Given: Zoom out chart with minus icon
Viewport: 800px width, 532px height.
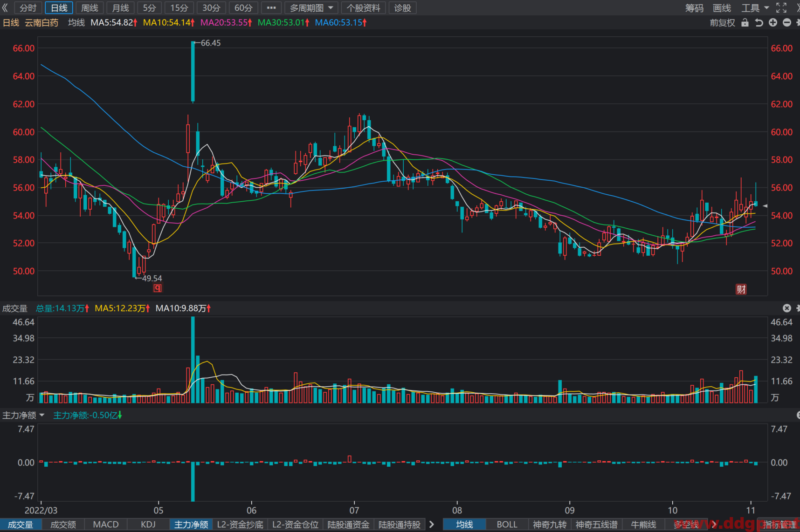Looking at the screenshot, I should click(787, 22).
